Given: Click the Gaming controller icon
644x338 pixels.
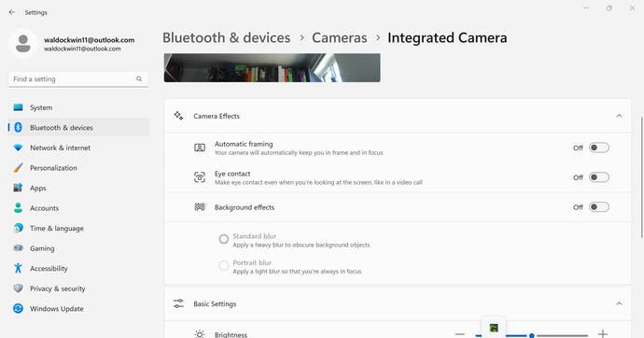Looking at the screenshot, I should (18, 248).
